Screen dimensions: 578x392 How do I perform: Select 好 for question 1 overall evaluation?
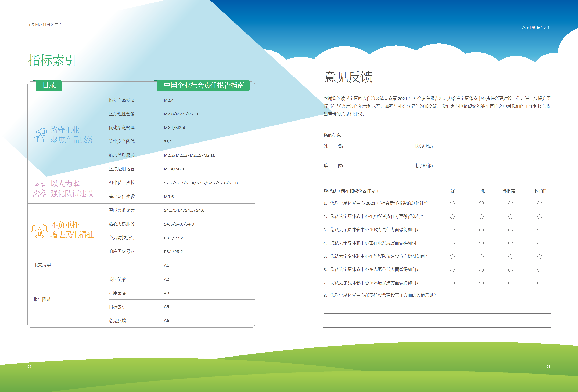(x=452, y=203)
